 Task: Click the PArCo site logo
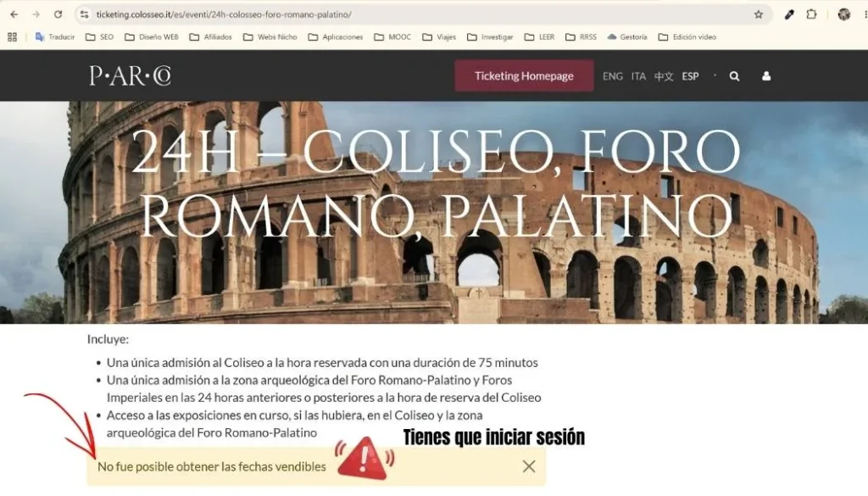click(130, 75)
